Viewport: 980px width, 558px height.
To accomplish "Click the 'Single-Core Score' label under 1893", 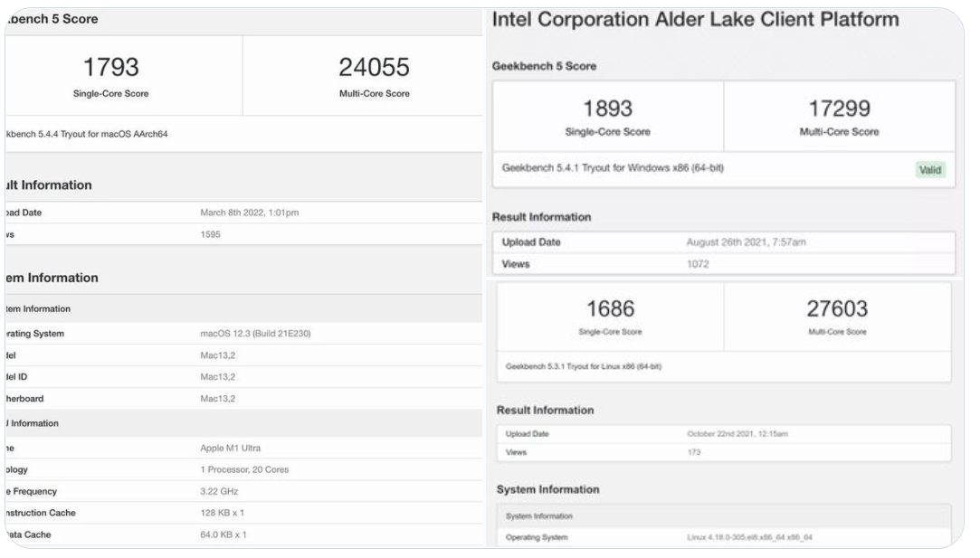I will point(607,132).
